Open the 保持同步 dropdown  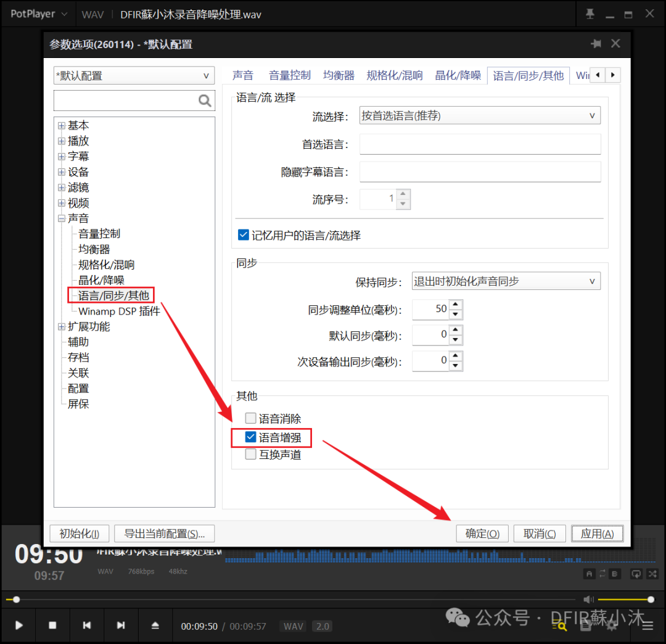[505, 281]
